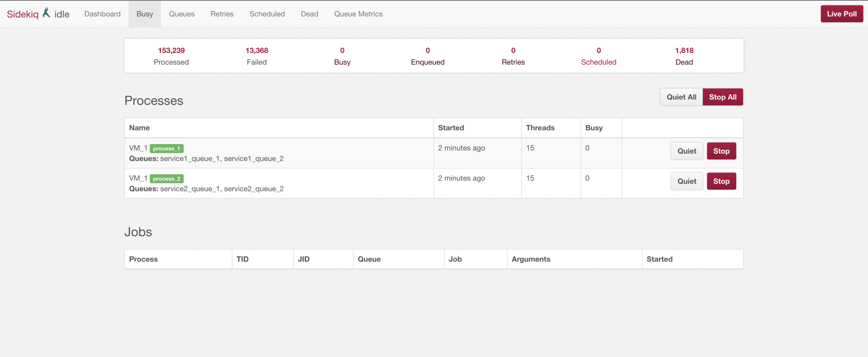The image size is (868, 357).
Task: Open the Dashboard tab
Action: coord(102,14)
